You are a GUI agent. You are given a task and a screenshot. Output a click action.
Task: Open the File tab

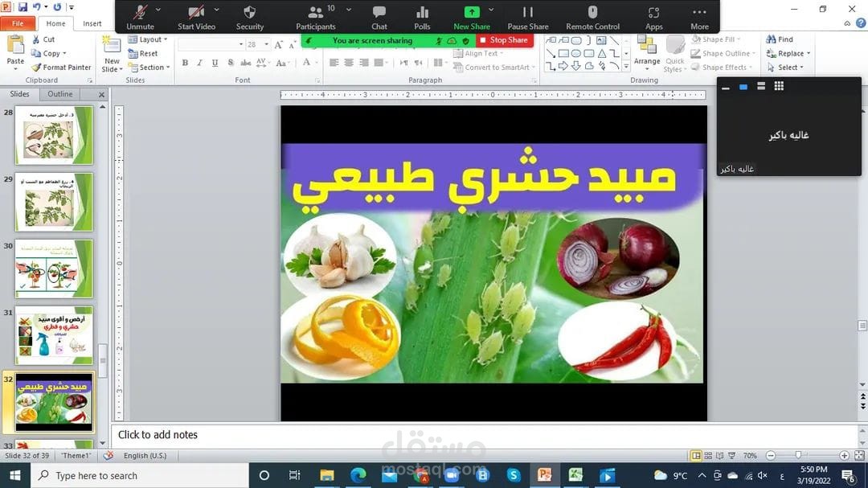point(18,23)
